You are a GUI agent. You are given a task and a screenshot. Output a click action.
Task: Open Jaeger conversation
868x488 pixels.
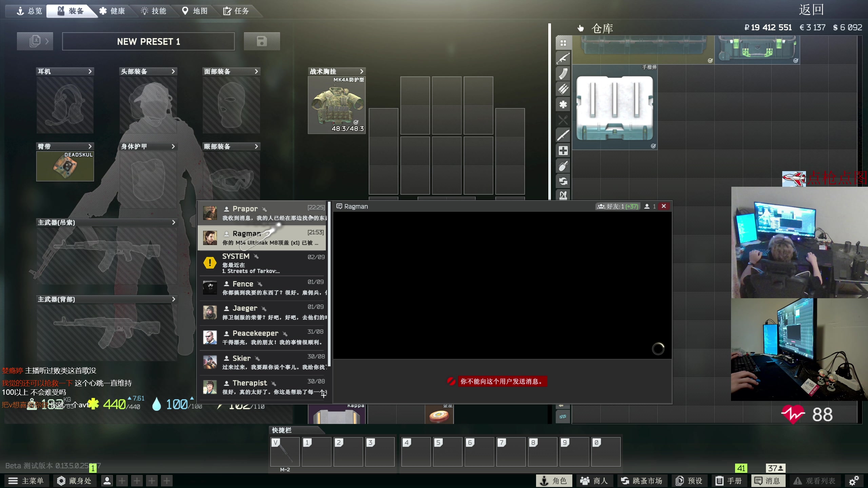click(262, 312)
